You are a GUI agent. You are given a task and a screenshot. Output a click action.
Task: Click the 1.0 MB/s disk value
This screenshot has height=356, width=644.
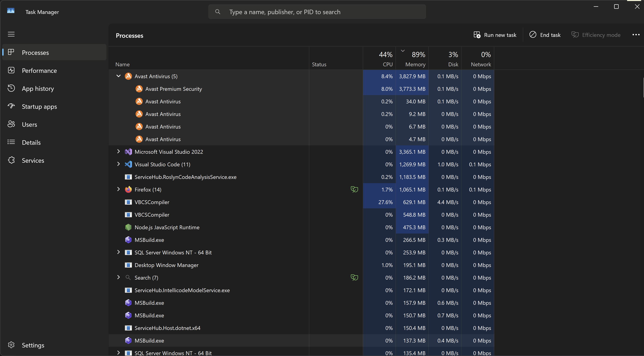[448, 164]
